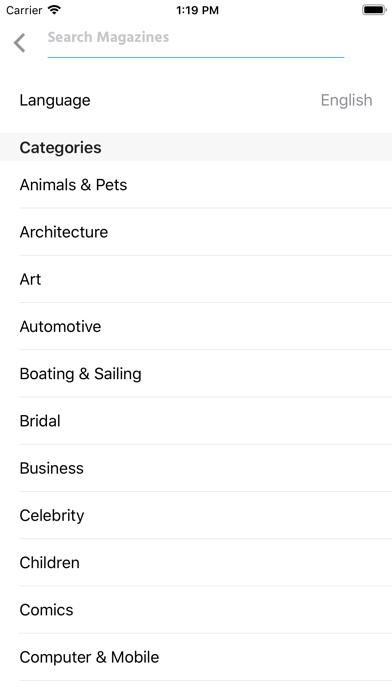Image resolution: width=392 pixels, height=696 pixels.
Task: Open the Architecture category
Action: point(196,232)
